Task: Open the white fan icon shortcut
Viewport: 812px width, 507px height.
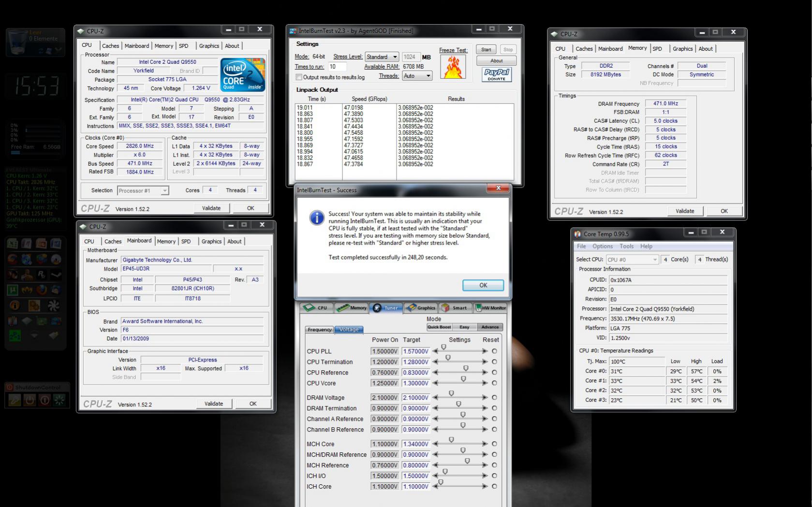Action: (x=53, y=305)
